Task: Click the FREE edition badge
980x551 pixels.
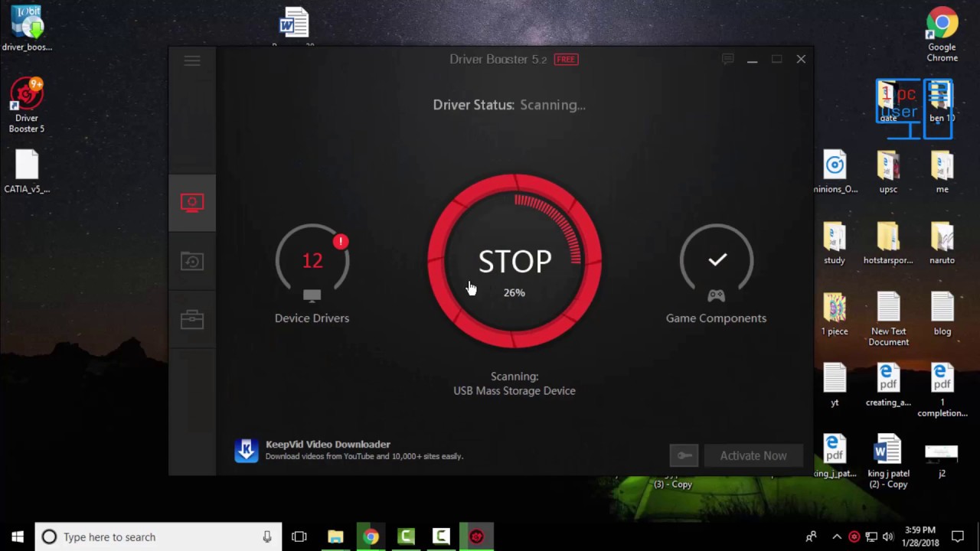Action: 566,59
